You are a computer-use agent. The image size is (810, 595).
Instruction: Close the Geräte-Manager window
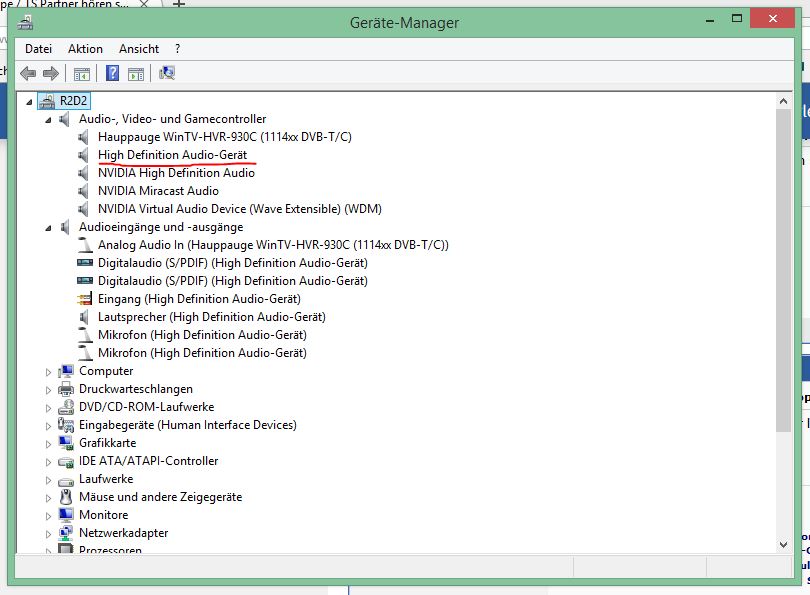click(772, 19)
